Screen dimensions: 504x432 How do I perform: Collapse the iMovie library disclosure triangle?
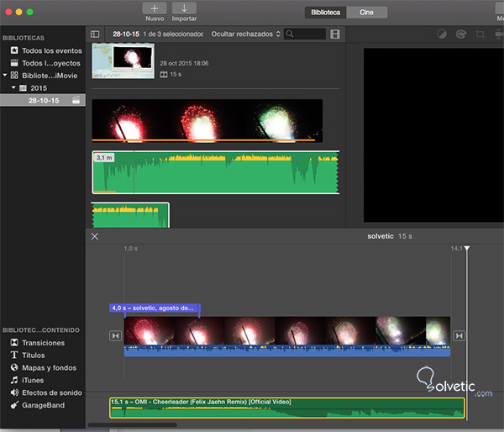tap(5, 75)
